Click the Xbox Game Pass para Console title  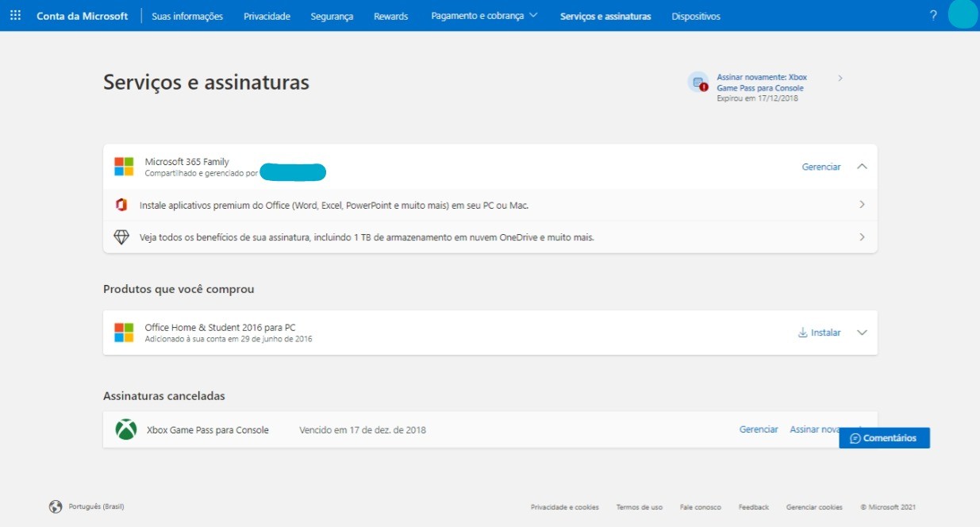tap(208, 430)
